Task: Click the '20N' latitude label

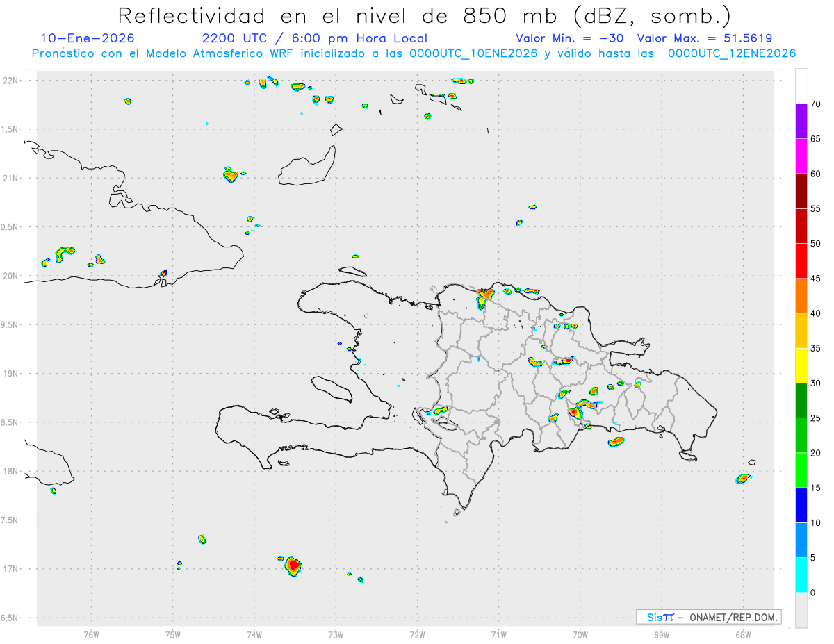Action: tap(10, 276)
